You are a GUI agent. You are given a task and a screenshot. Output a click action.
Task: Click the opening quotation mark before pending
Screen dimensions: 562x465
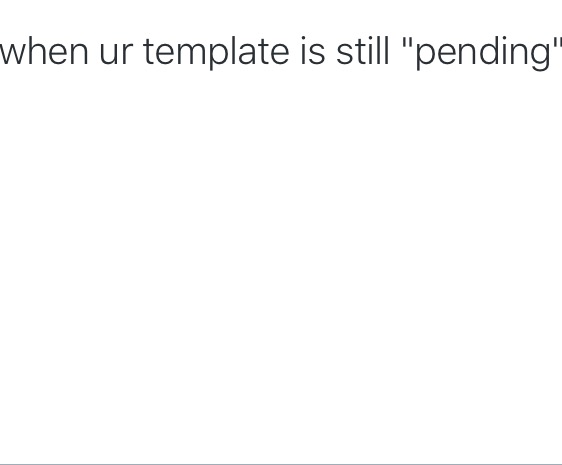point(408,42)
